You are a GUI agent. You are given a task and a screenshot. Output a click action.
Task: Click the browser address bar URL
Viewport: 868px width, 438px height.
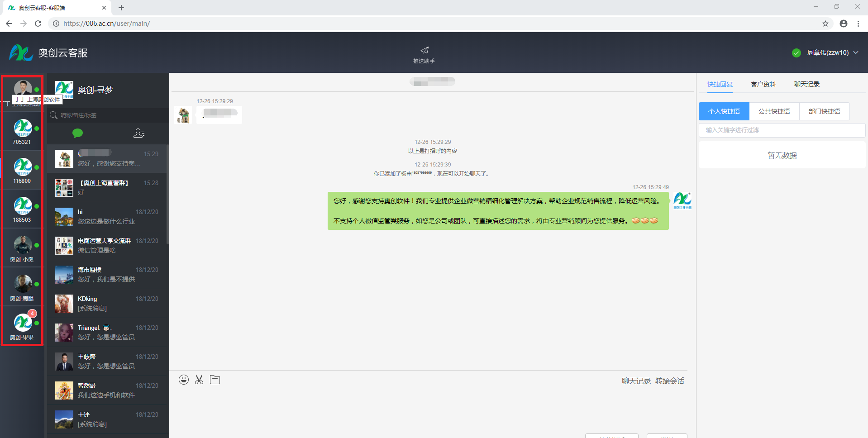(x=107, y=24)
